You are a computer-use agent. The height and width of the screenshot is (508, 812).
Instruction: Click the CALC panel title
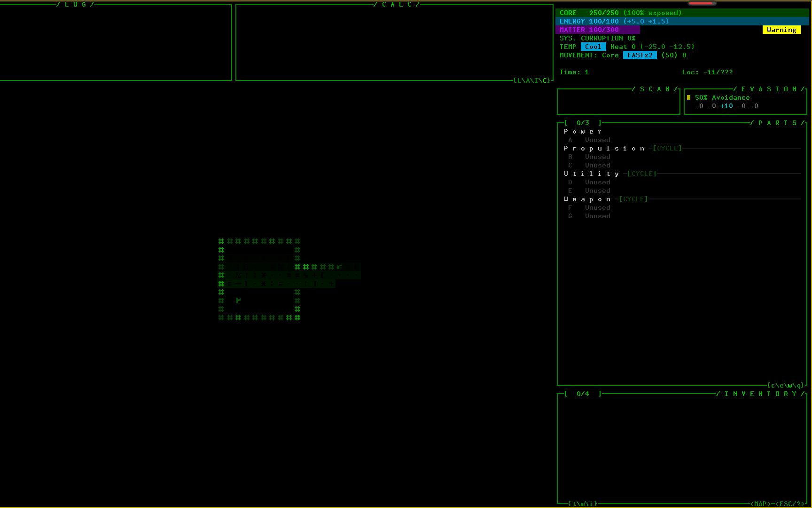click(397, 4)
